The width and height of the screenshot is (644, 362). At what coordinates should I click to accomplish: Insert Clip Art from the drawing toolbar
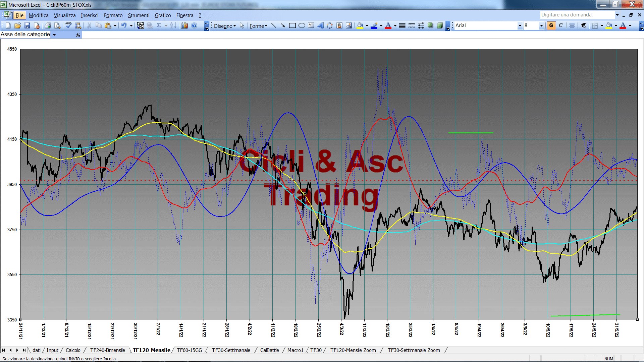click(x=339, y=25)
